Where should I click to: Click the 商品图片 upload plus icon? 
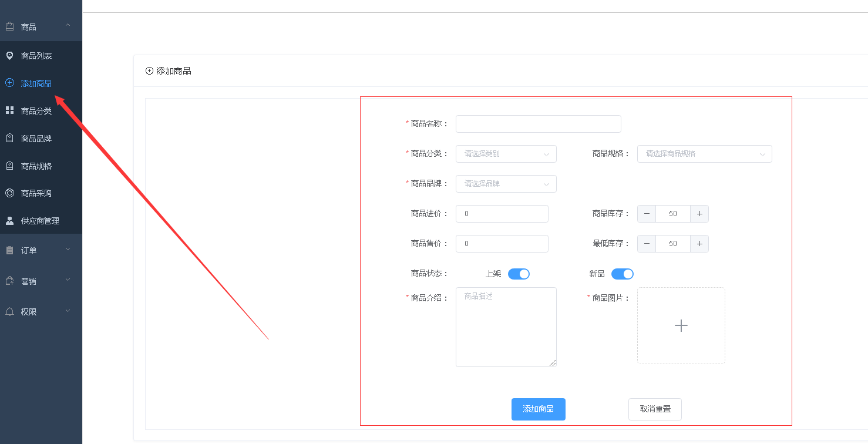pos(681,325)
